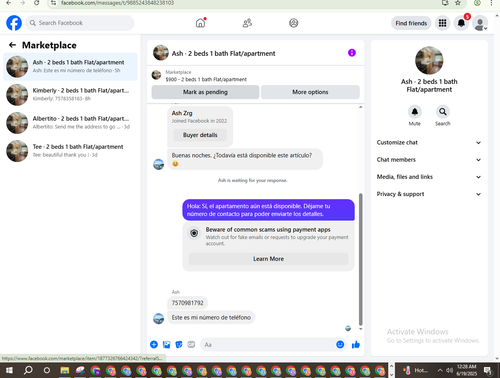Click the shield icon in the scam warning
Viewport: 500px width, 378px height.
click(x=194, y=233)
